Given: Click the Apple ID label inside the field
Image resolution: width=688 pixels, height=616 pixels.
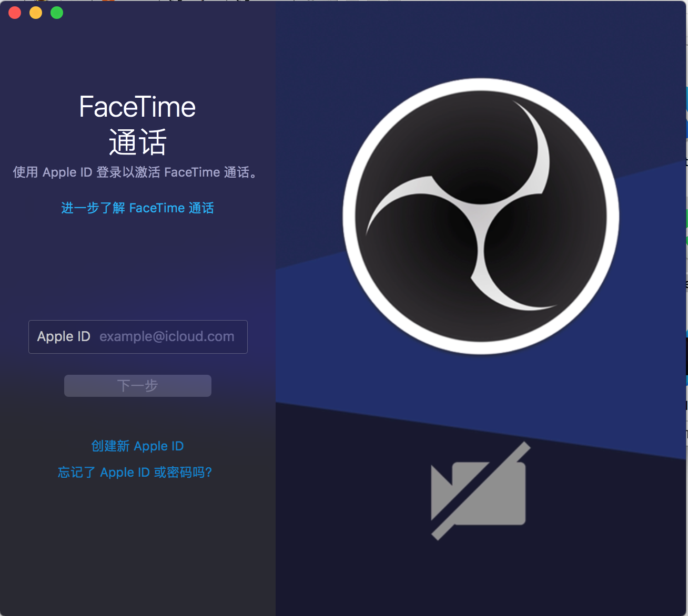Looking at the screenshot, I should (x=64, y=337).
